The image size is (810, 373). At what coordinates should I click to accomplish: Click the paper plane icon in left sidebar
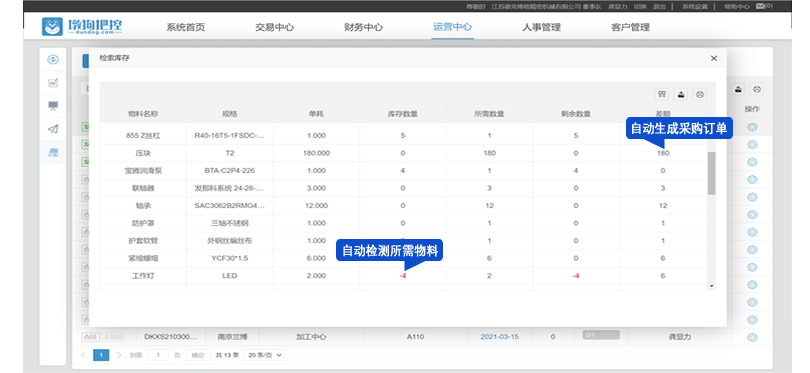click(53, 129)
